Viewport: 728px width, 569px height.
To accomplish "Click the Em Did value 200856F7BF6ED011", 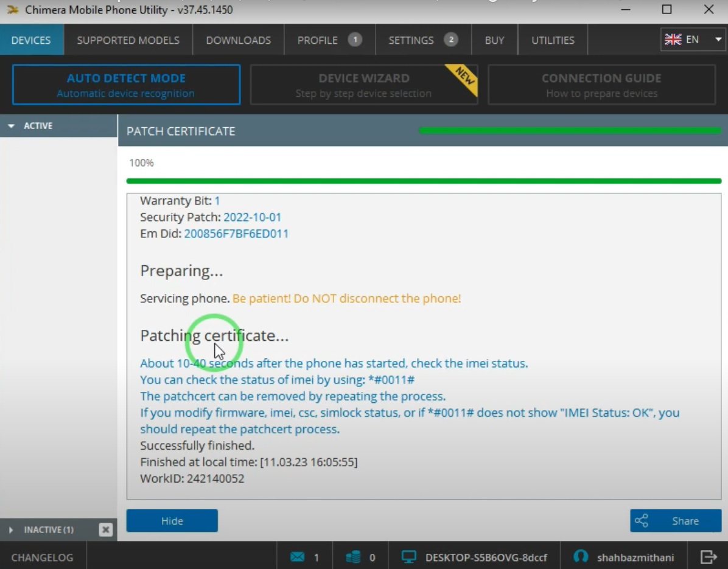I will click(x=236, y=234).
